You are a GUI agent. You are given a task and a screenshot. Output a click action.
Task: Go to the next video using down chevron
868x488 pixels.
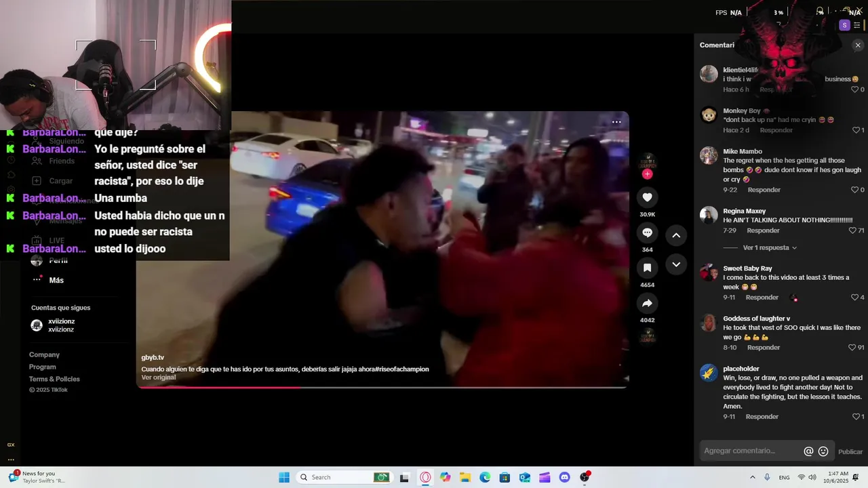point(676,264)
